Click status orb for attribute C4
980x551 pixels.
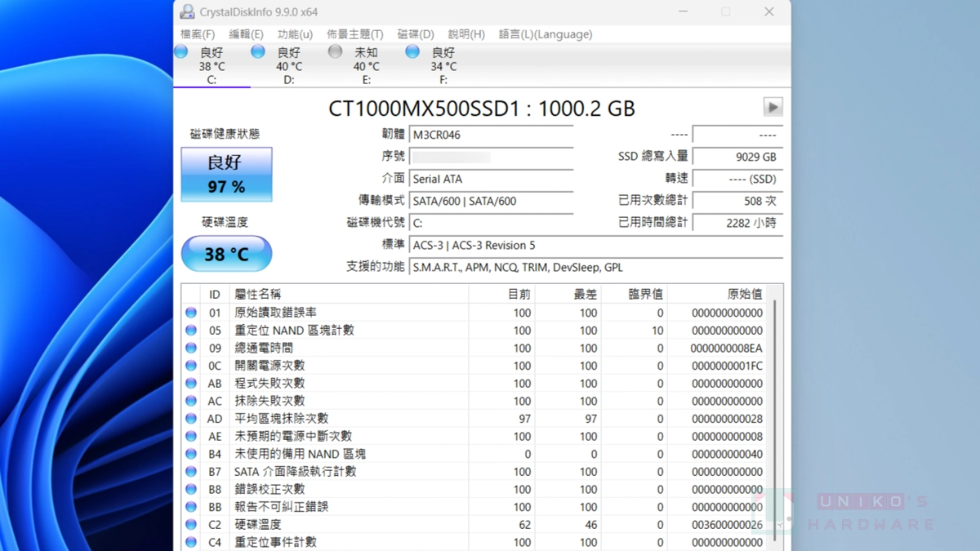191,542
